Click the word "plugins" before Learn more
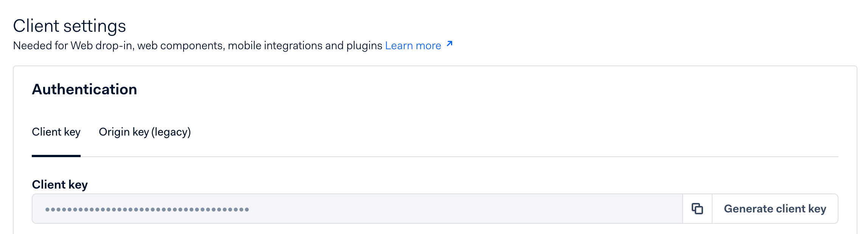868x234 pixels. [x=364, y=46]
